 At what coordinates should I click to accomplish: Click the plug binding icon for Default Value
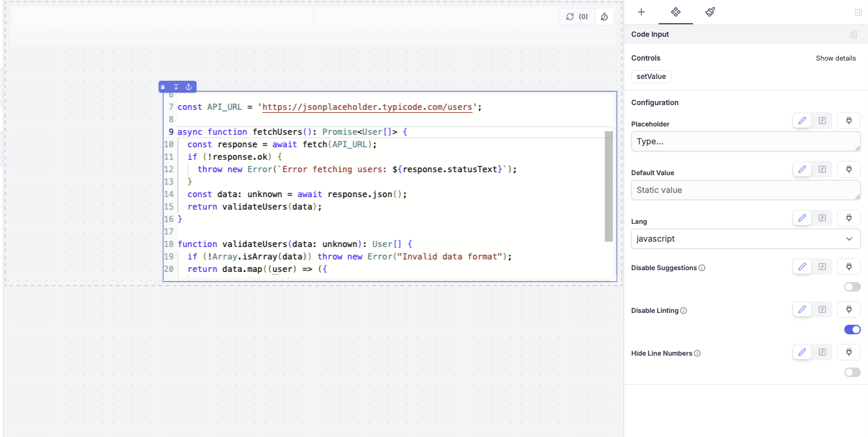[x=848, y=169]
